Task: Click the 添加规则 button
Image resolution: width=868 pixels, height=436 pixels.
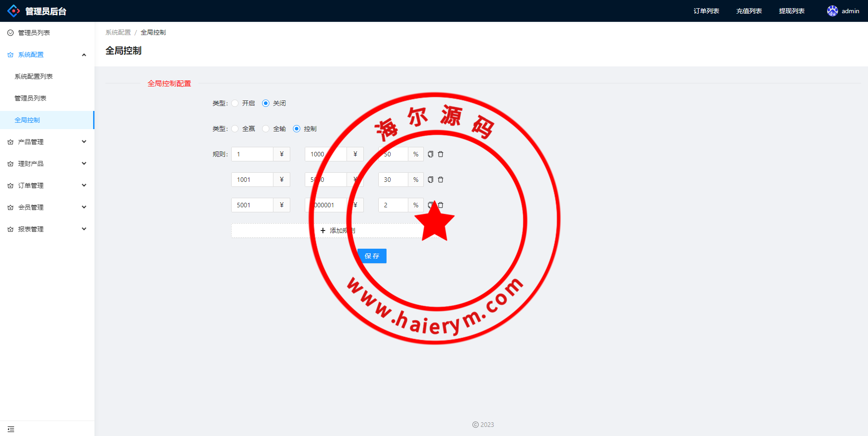Action: [336, 231]
